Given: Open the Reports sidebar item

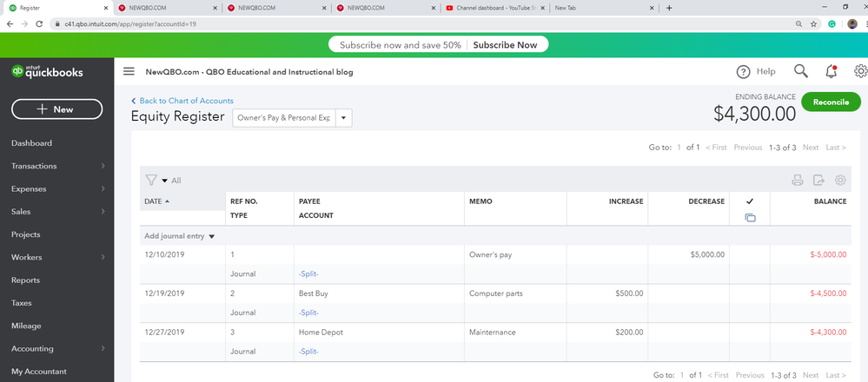Looking at the screenshot, I should click(x=26, y=280).
